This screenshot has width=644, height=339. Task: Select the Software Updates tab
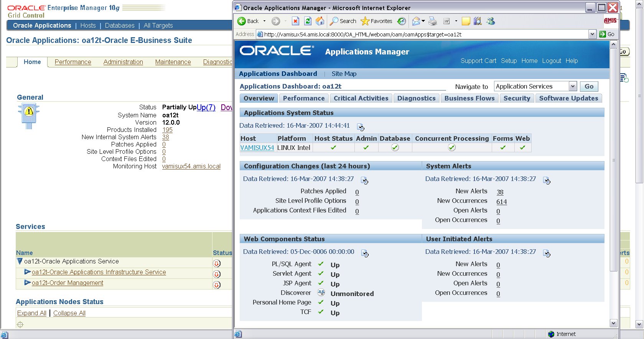click(568, 98)
